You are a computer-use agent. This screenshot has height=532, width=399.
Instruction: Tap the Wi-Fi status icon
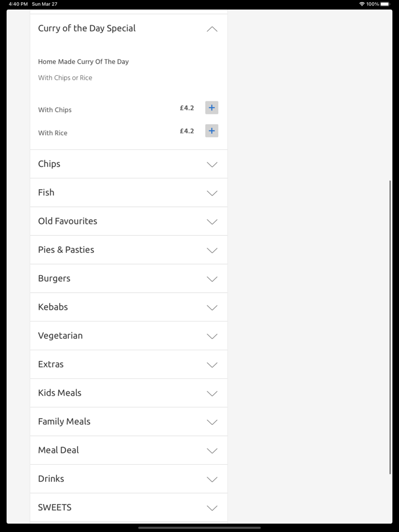361,4
